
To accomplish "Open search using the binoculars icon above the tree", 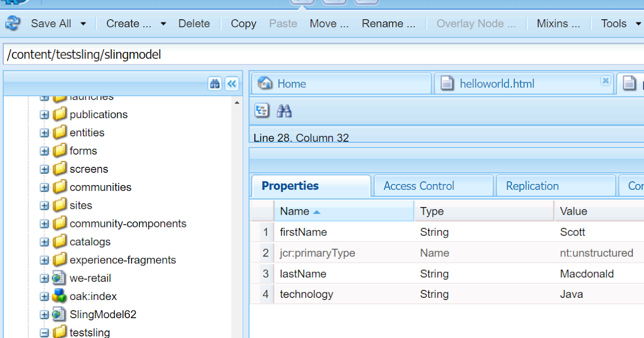I will point(215,84).
